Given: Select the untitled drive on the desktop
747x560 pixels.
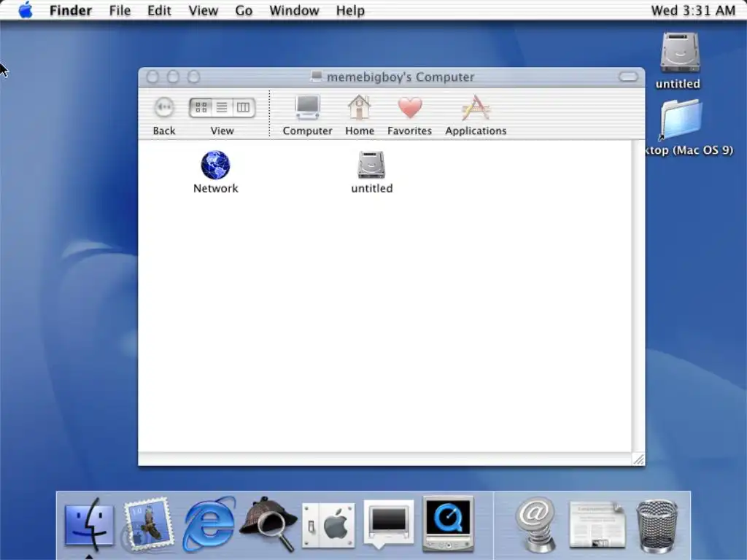Looking at the screenshot, I should [x=680, y=52].
